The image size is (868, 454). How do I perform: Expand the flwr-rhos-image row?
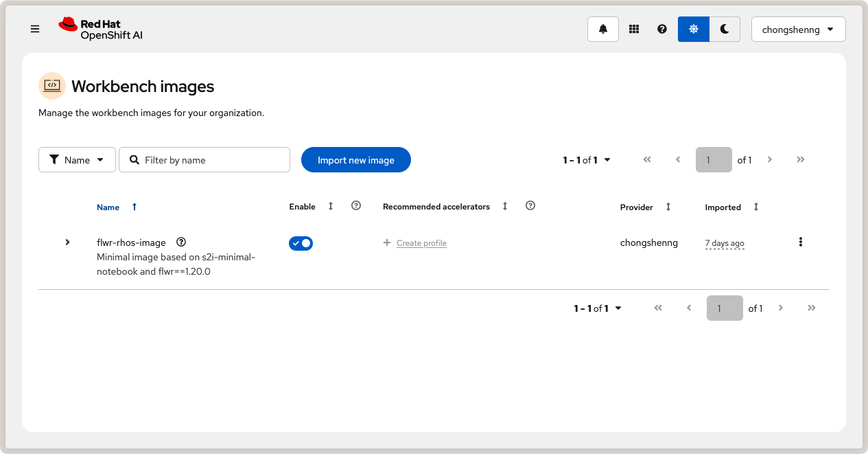pyautogui.click(x=67, y=242)
